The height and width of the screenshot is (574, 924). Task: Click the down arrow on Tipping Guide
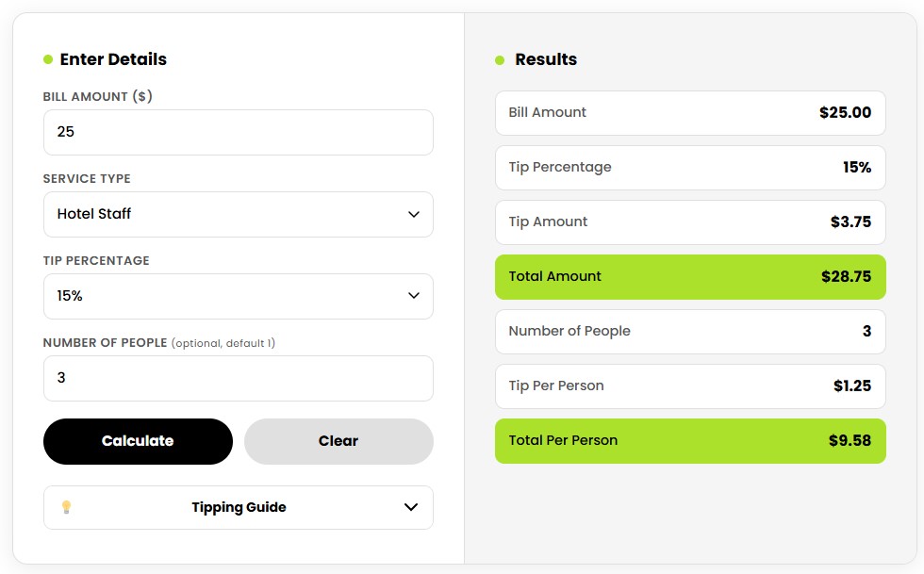[x=410, y=507]
